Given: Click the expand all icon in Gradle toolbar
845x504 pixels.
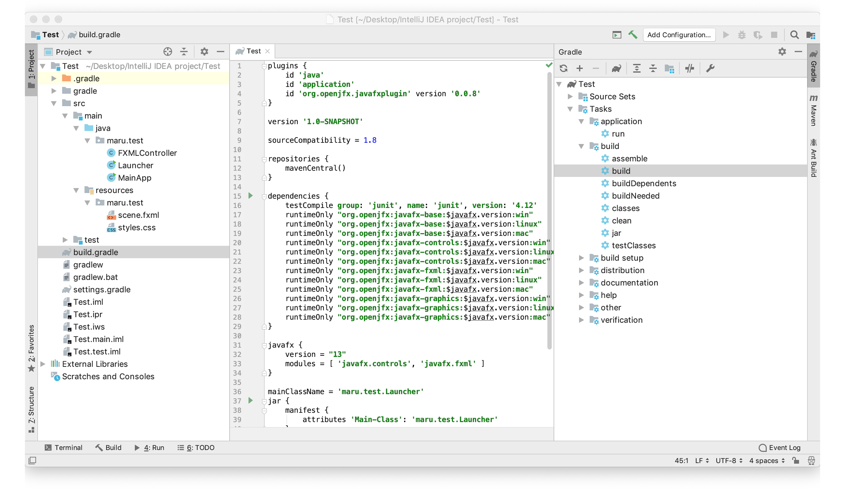Looking at the screenshot, I should (x=637, y=69).
